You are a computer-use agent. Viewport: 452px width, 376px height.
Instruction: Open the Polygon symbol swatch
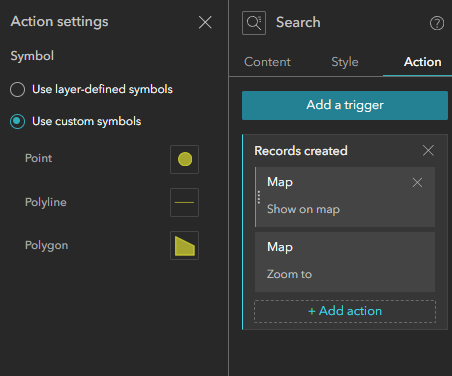pyautogui.click(x=184, y=245)
